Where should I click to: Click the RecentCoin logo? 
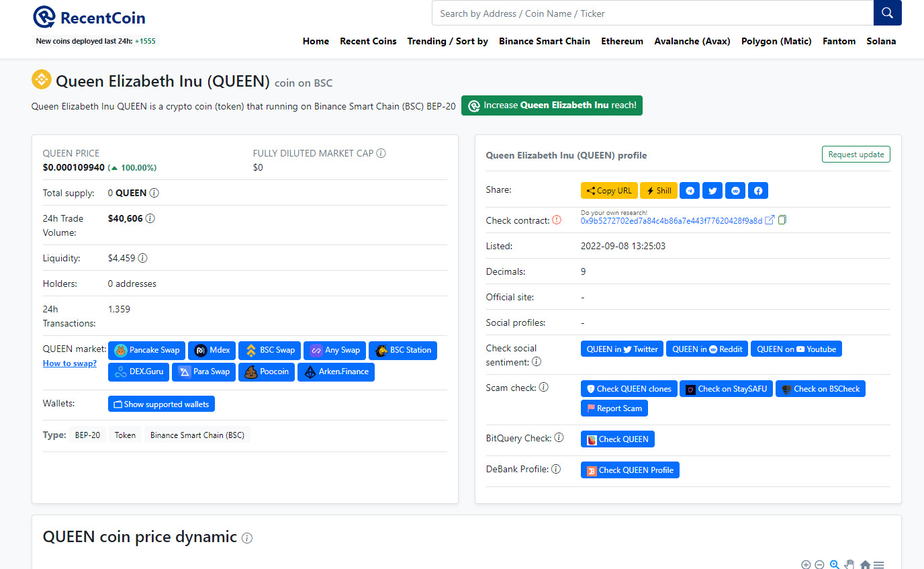(x=89, y=17)
